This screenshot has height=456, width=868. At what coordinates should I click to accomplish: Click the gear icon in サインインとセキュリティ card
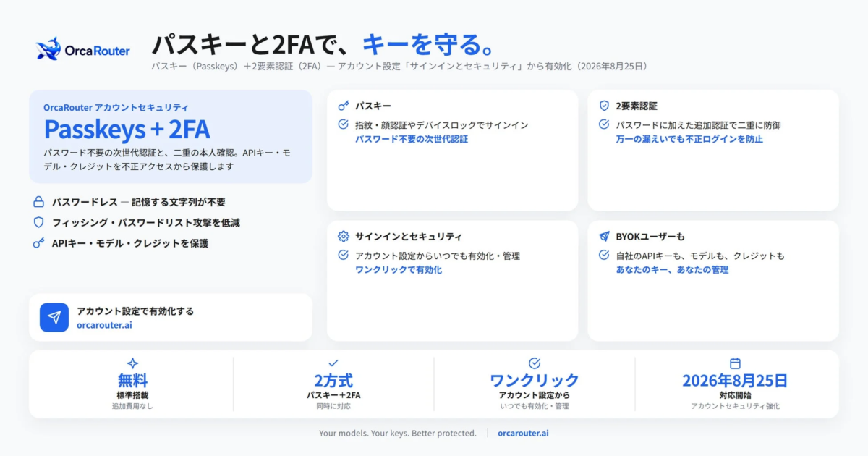coord(344,237)
